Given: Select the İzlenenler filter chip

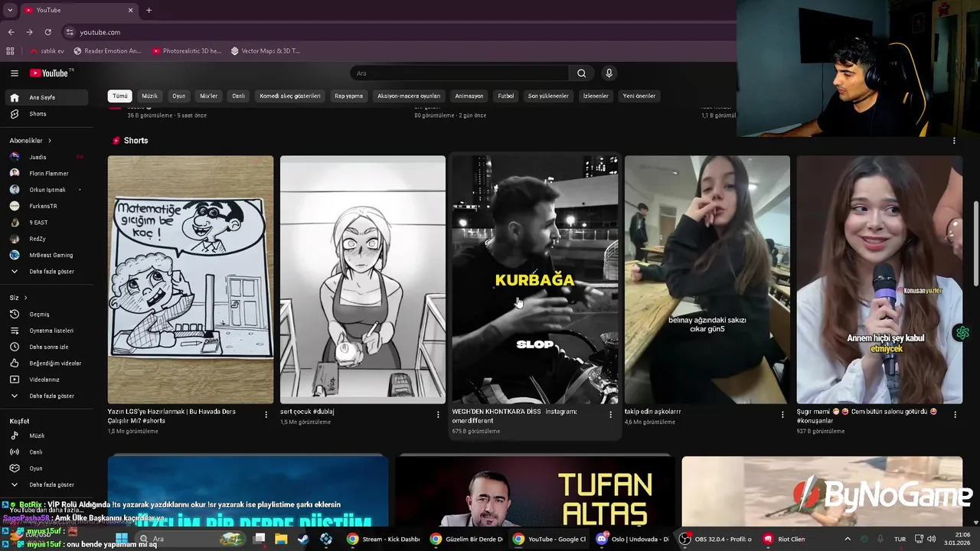Looking at the screenshot, I should (596, 96).
